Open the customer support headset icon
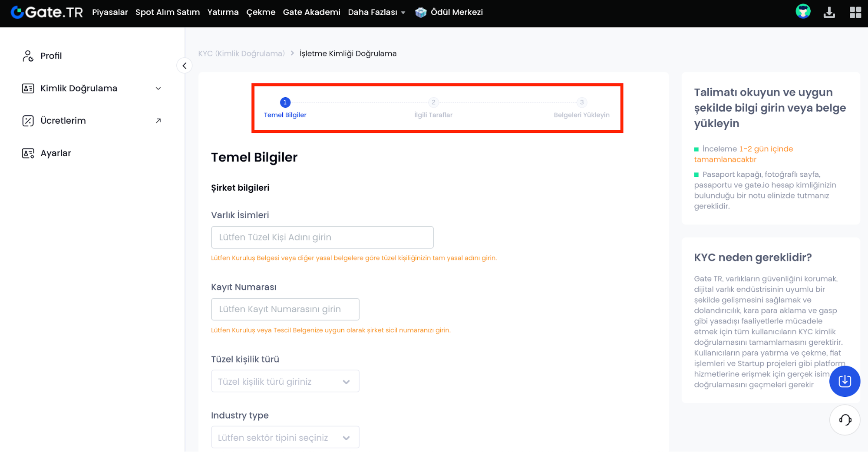This screenshot has height=452, width=868. 845,419
